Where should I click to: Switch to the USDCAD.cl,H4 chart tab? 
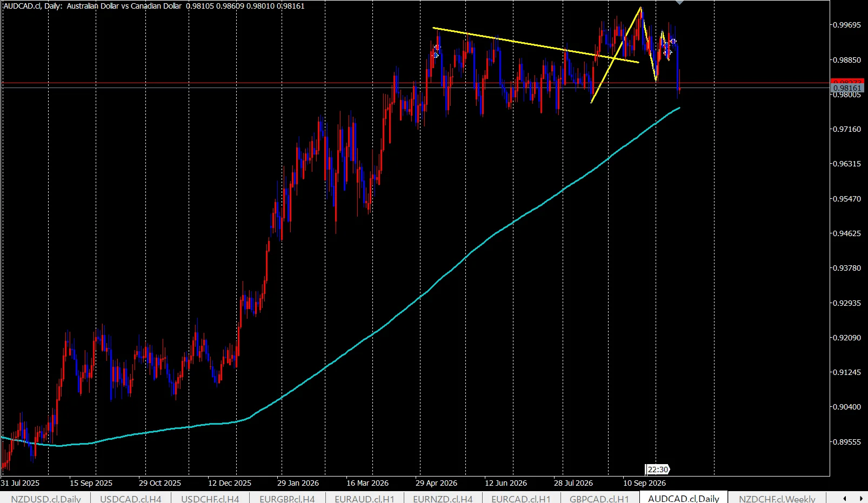click(130, 498)
